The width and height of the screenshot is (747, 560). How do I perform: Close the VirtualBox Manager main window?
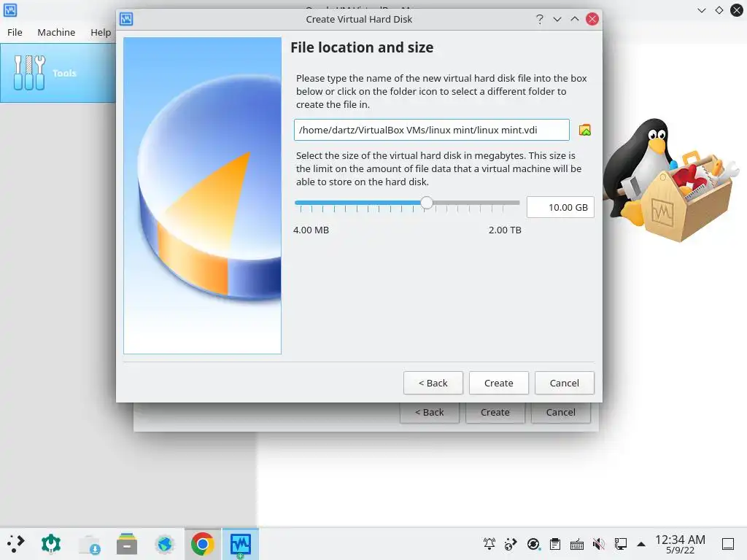click(x=737, y=10)
